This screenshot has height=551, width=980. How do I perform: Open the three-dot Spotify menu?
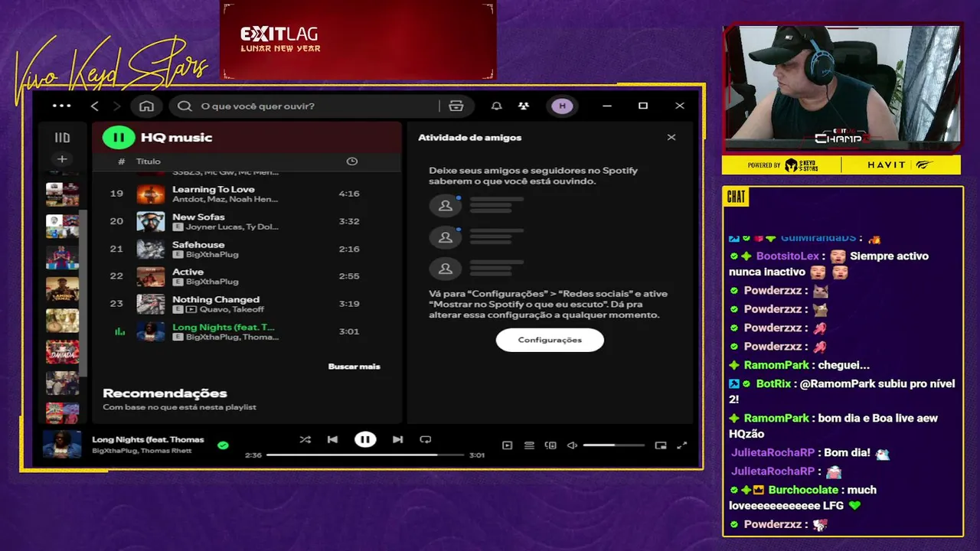point(61,106)
